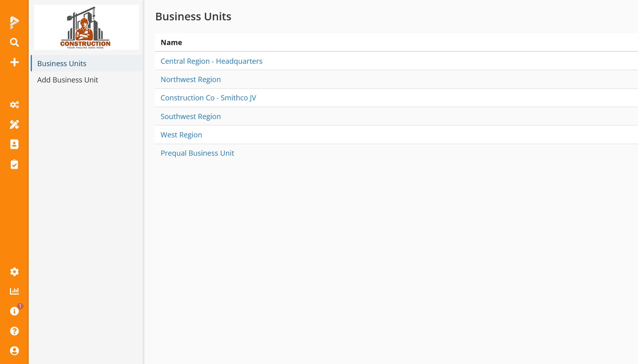Click the plus create icon

pyautogui.click(x=15, y=62)
